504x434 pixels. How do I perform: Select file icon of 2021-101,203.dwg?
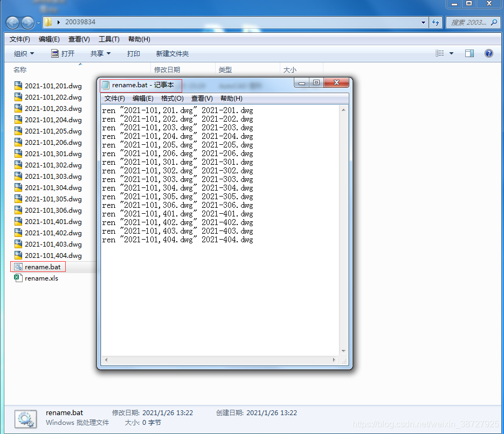18,108
